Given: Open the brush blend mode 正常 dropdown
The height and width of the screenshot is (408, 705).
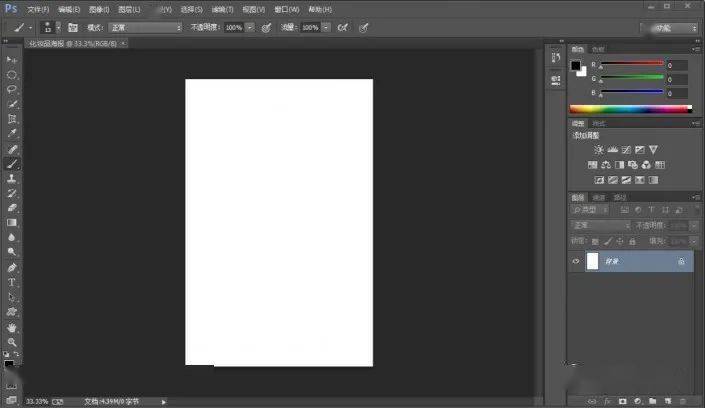Looking at the screenshot, I should coord(143,27).
